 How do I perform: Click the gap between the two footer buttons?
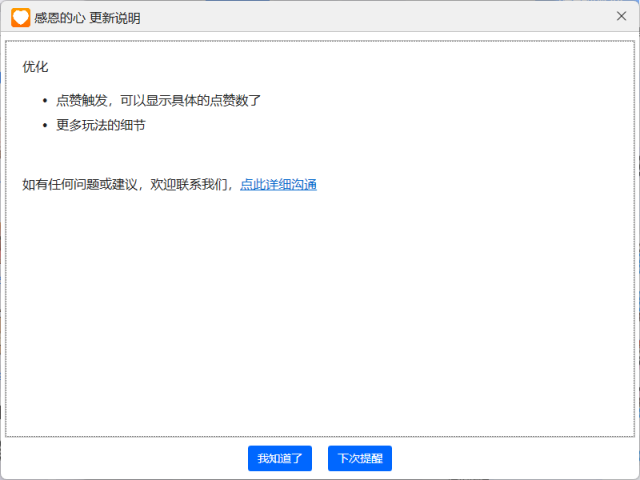[320, 459]
